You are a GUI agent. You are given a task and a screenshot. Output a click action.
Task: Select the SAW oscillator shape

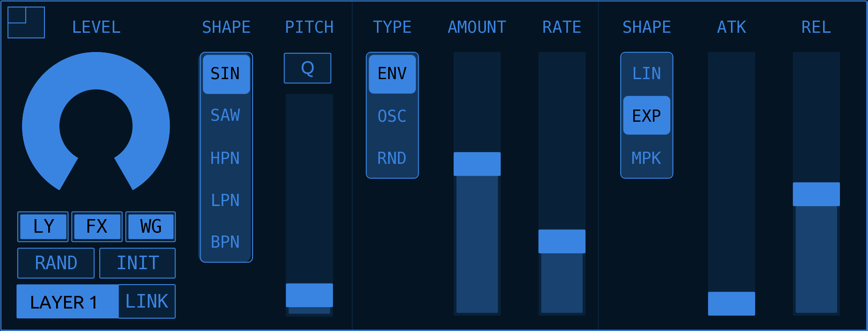point(226,115)
